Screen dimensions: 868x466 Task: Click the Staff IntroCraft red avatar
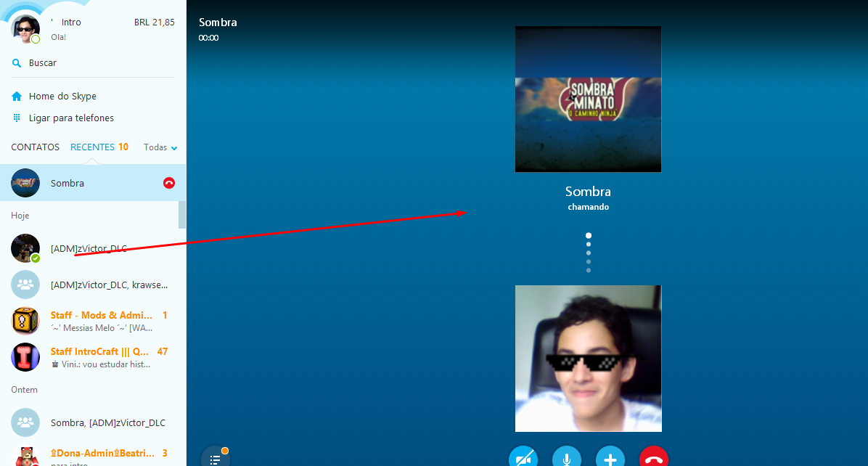(x=25, y=357)
